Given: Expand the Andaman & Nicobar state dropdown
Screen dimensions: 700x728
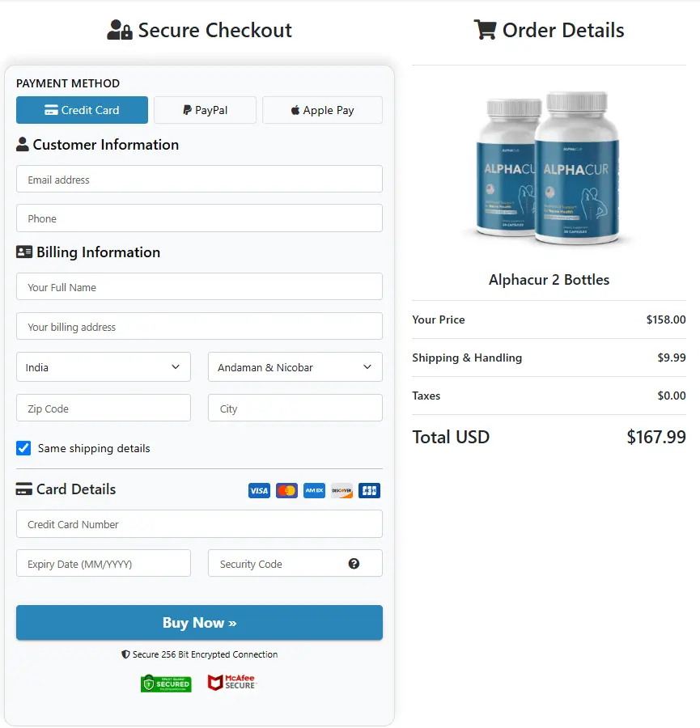Looking at the screenshot, I should point(295,367).
